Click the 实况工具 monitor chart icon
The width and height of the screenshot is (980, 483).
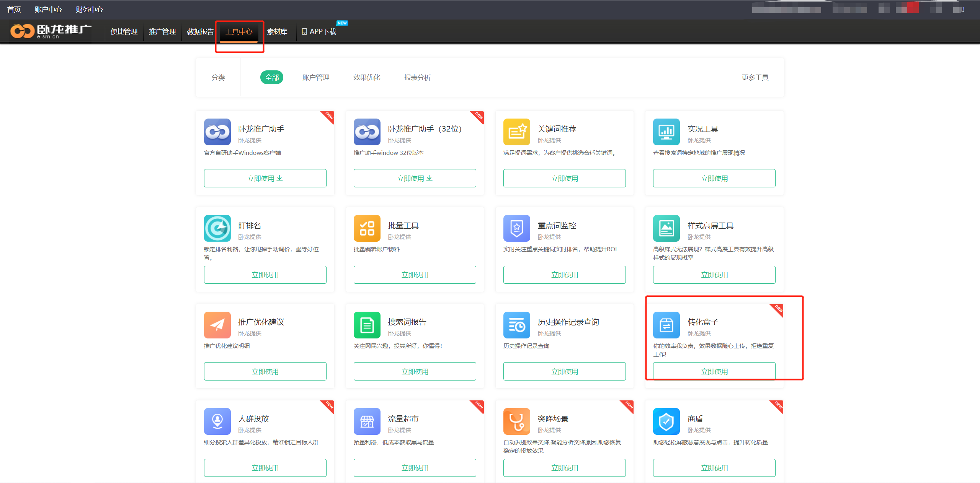pyautogui.click(x=666, y=132)
